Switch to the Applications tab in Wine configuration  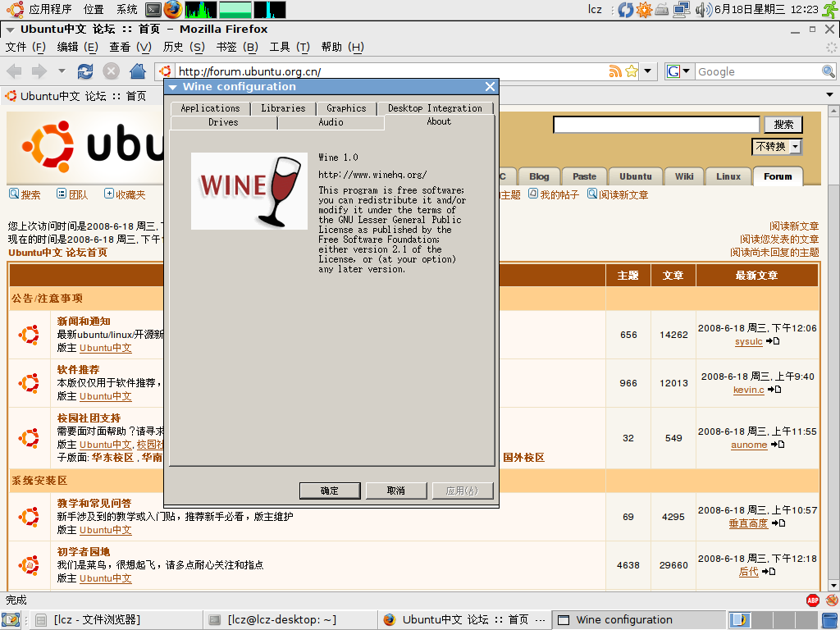tap(210, 108)
